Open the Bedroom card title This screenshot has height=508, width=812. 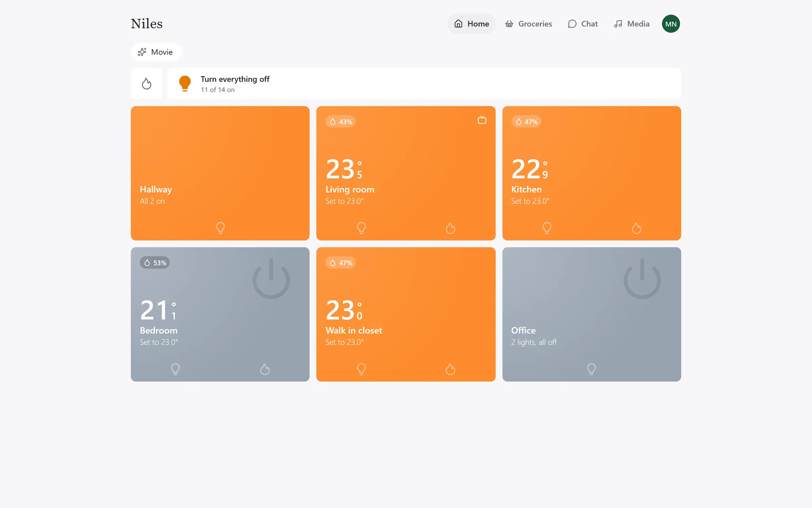pos(159,330)
